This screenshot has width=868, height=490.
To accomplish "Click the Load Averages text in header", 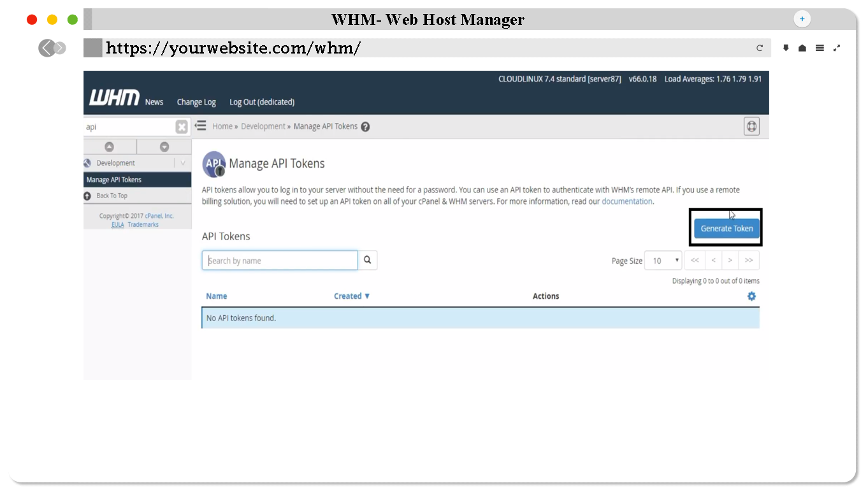I will coord(713,79).
